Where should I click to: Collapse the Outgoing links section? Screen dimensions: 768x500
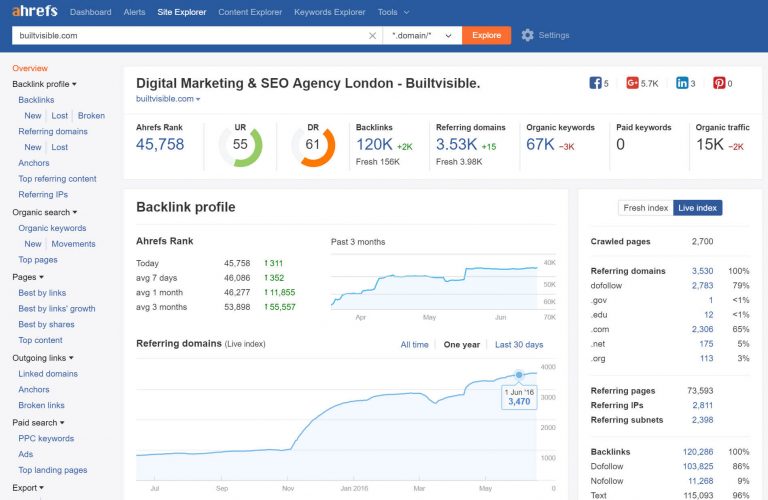point(43,357)
